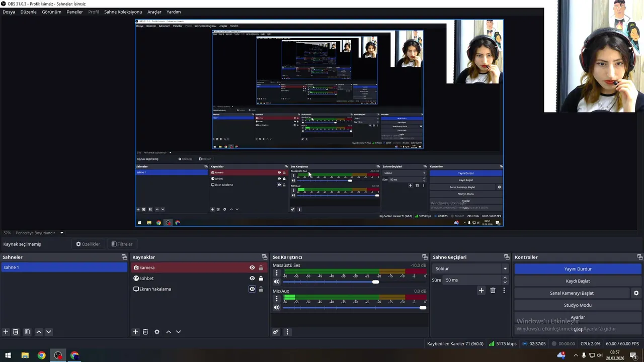Screen dimensions: 644x362
Task: Add a new scene with plus icon
Action: click(6, 332)
